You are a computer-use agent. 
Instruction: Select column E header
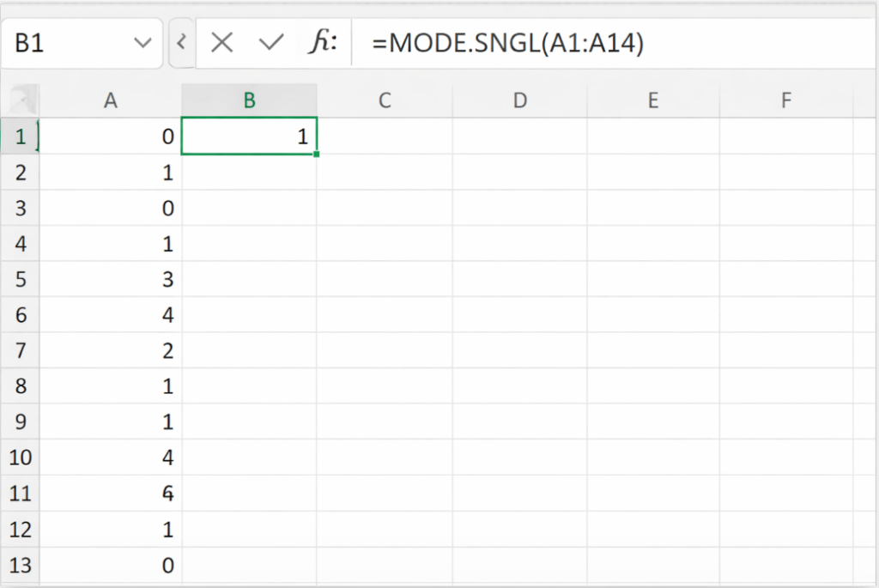click(x=653, y=100)
